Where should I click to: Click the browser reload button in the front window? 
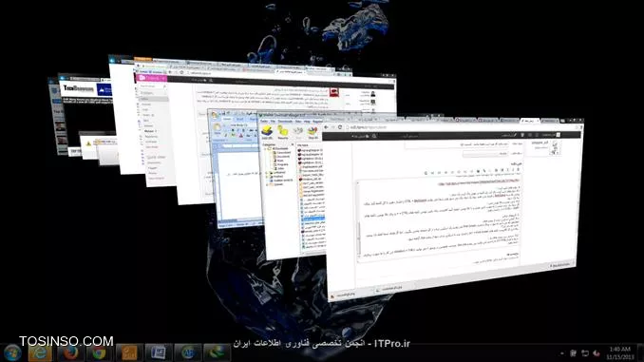point(340,127)
